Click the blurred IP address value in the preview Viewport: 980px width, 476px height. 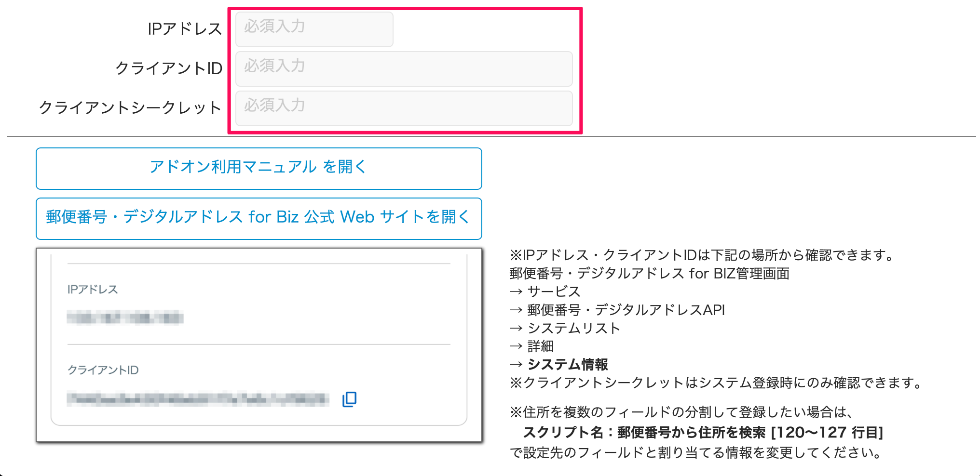[x=125, y=318]
